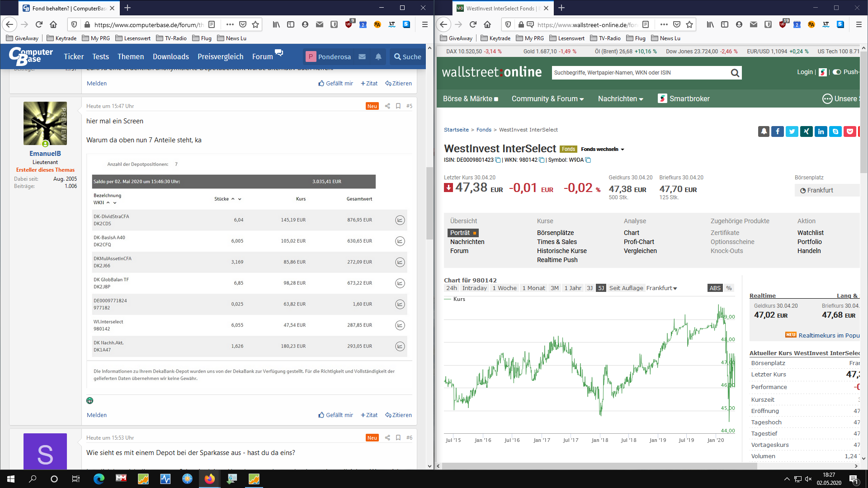Select the 1 Jahr chart range
Image resolution: width=868 pixels, height=488 pixels.
click(x=572, y=288)
